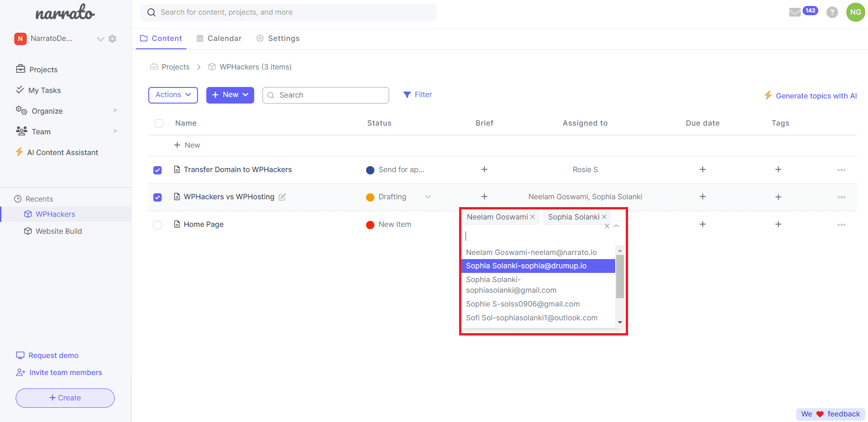Click Invite team members link
868x422 pixels.
(59, 373)
